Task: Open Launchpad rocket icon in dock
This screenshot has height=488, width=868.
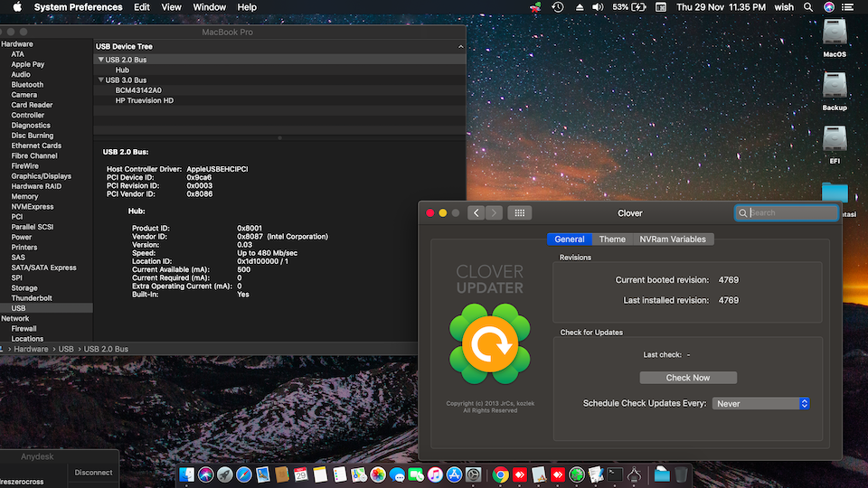Action: 225,474
